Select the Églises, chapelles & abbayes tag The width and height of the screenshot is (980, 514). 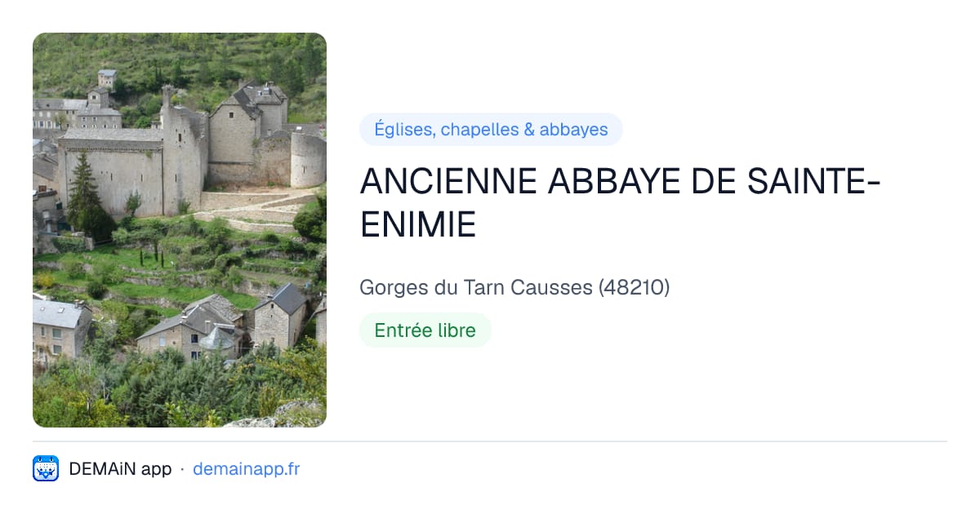[491, 130]
